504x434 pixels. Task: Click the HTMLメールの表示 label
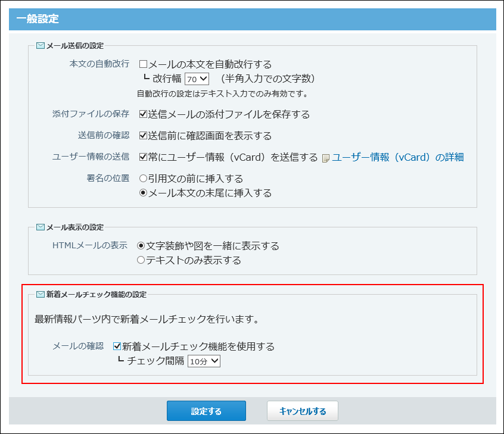click(90, 245)
